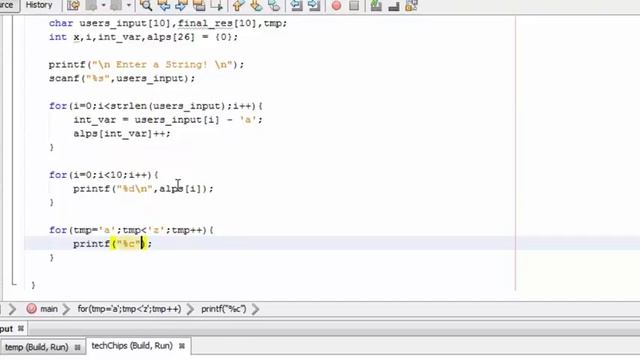Close the Output panel tab
The height and width of the screenshot is (360, 640).
[x=21, y=329]
